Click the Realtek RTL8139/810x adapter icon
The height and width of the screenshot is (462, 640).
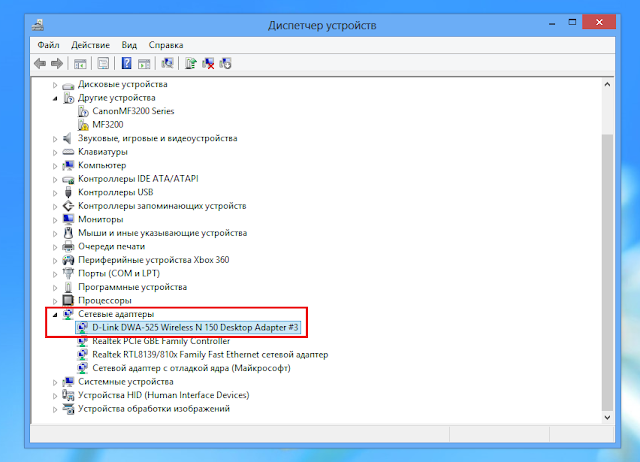pyautogui.click(x=82, y=354)
